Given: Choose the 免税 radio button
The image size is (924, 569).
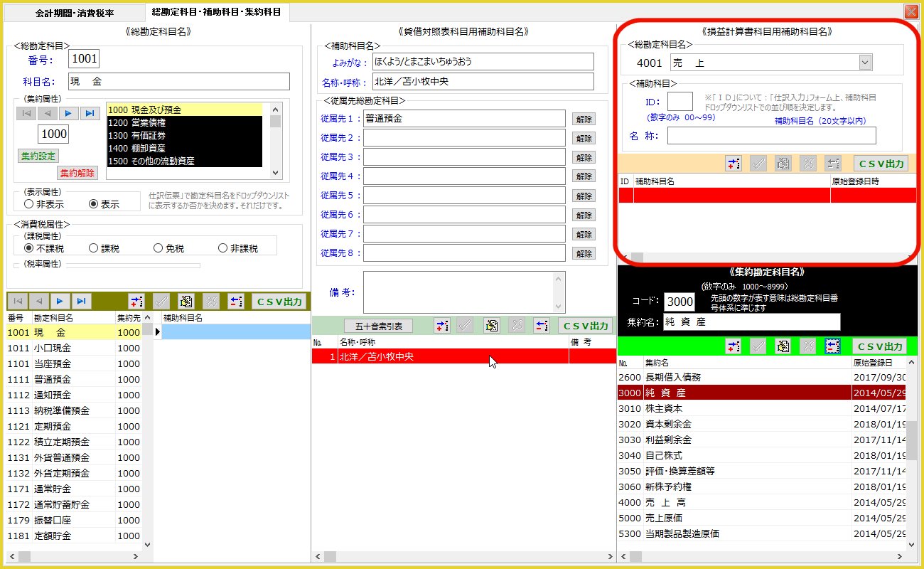Looking at the screenshot, I should tap(159, 248).
